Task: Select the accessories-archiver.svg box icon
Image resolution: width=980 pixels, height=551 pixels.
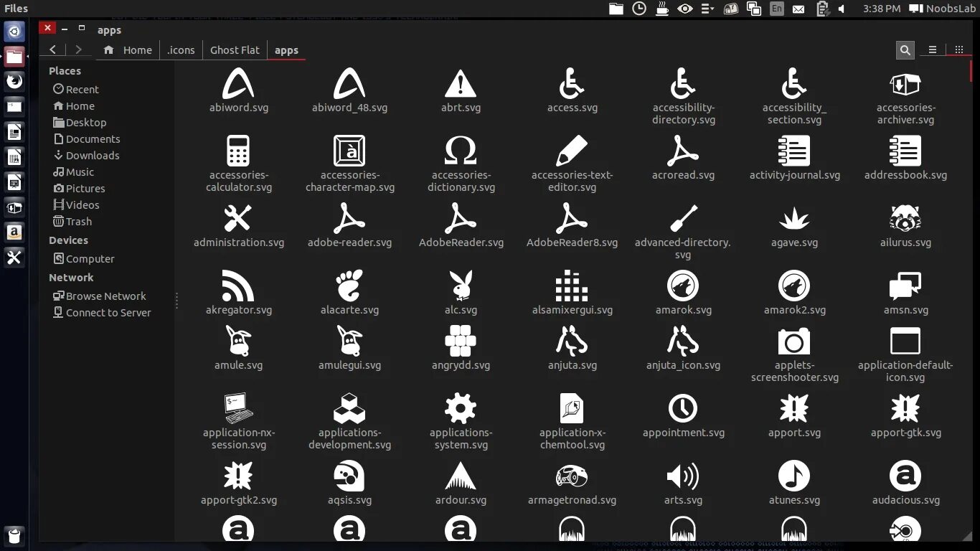Action: point(905,84)
